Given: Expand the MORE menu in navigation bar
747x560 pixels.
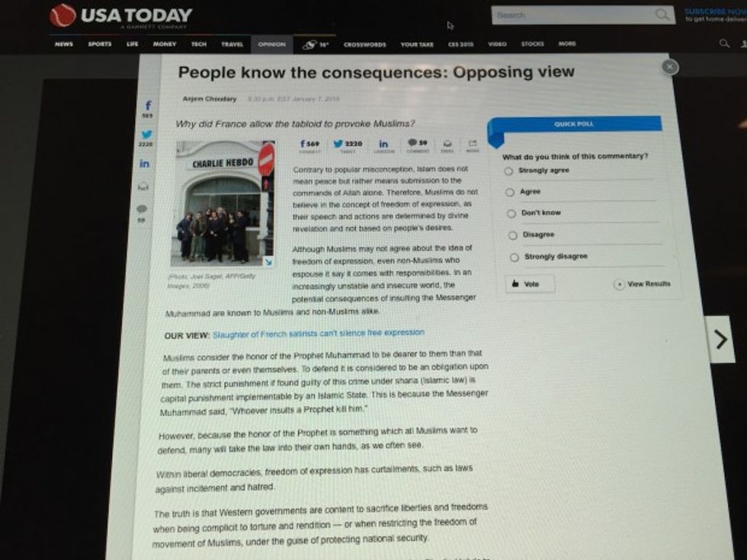Looking at the screenshot, I should (x=567, y=44).
